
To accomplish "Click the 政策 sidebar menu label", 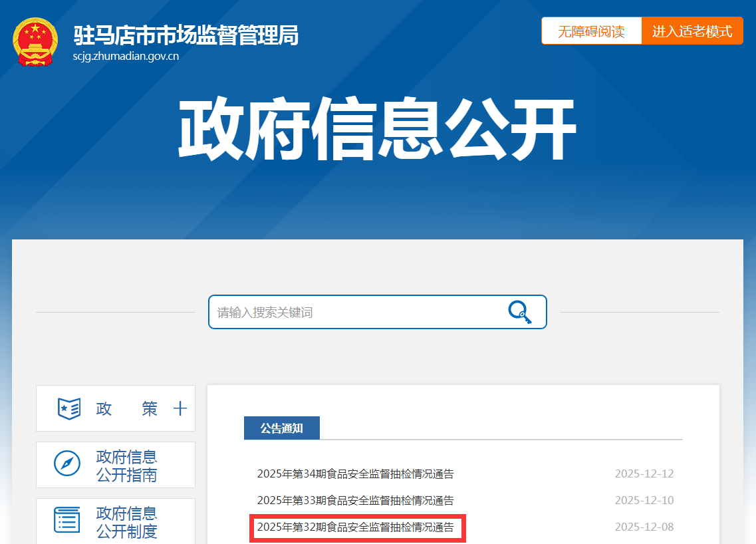I will (126, 408).
